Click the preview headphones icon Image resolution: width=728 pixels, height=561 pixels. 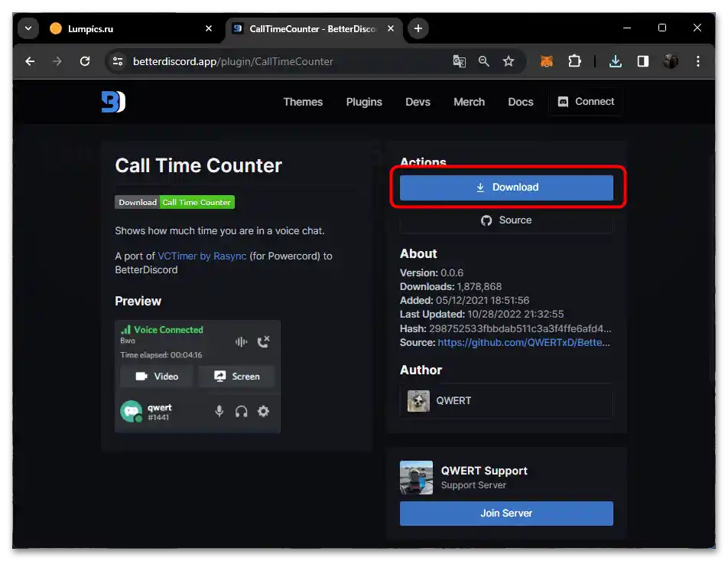point(241,411)
